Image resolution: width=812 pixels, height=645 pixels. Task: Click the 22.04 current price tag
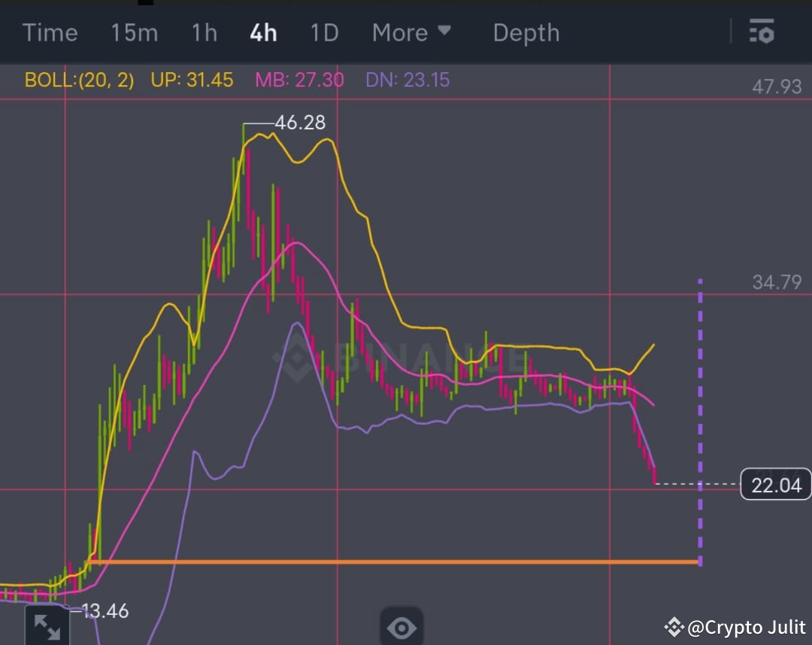pos(775,485)
